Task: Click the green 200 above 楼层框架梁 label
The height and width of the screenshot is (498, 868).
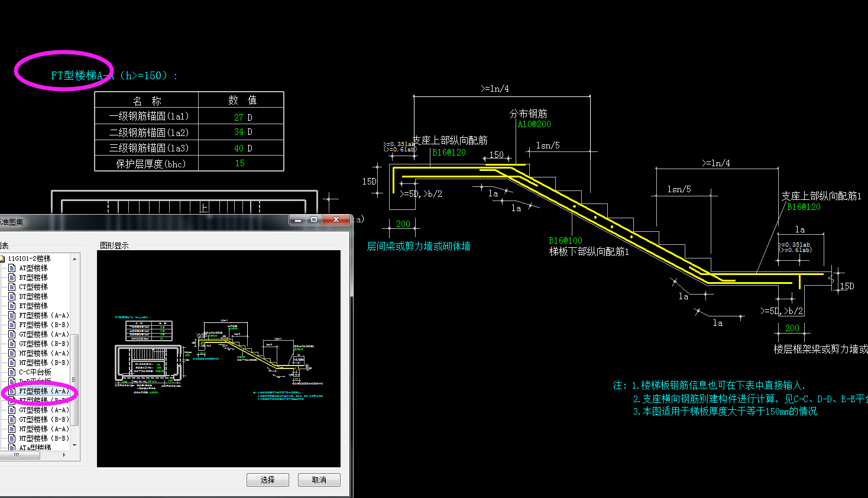Action: (792, 328)
